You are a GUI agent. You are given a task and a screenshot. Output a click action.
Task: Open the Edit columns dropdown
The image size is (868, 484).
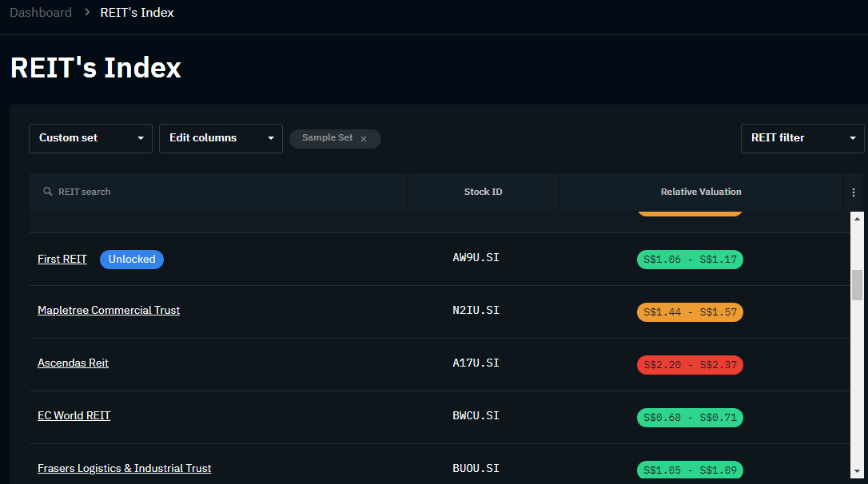tap(221, 138)
